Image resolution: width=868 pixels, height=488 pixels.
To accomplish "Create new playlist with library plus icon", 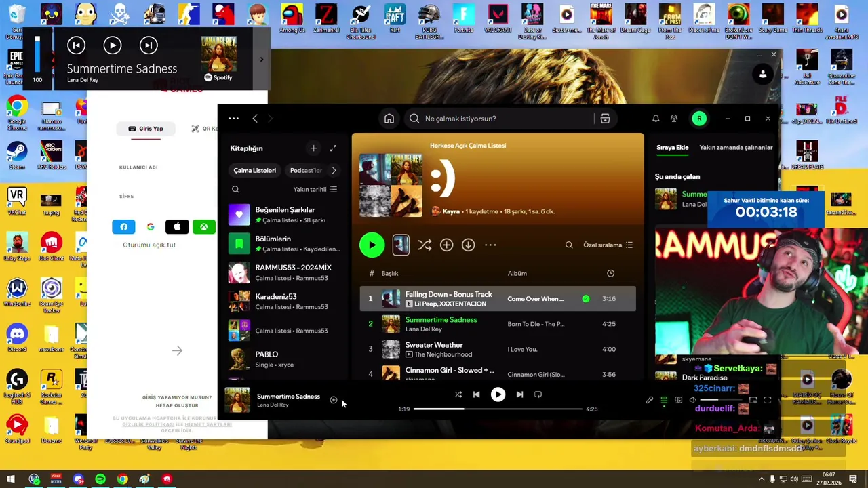I will pyautogui.click(x=313, y=148).
